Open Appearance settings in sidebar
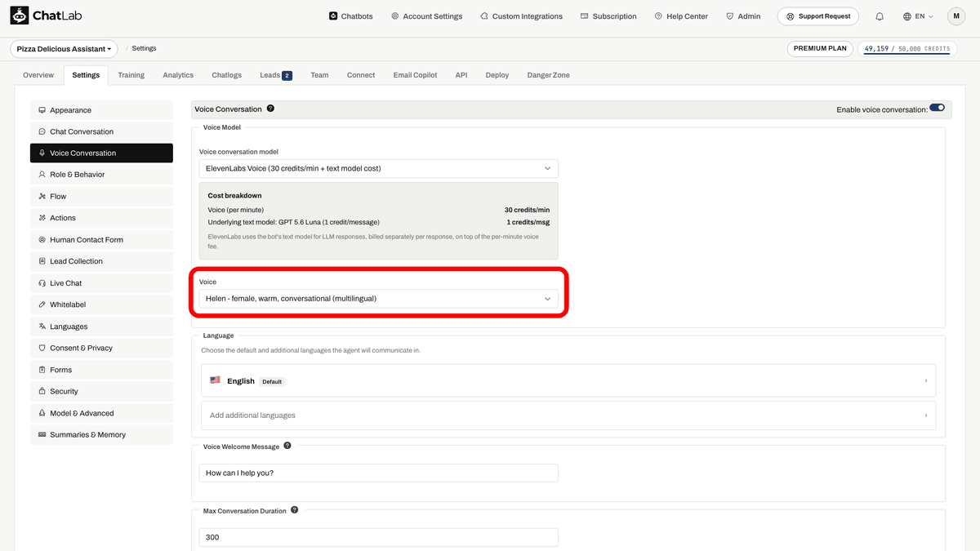The image size is (980, 551). (101, 110)
